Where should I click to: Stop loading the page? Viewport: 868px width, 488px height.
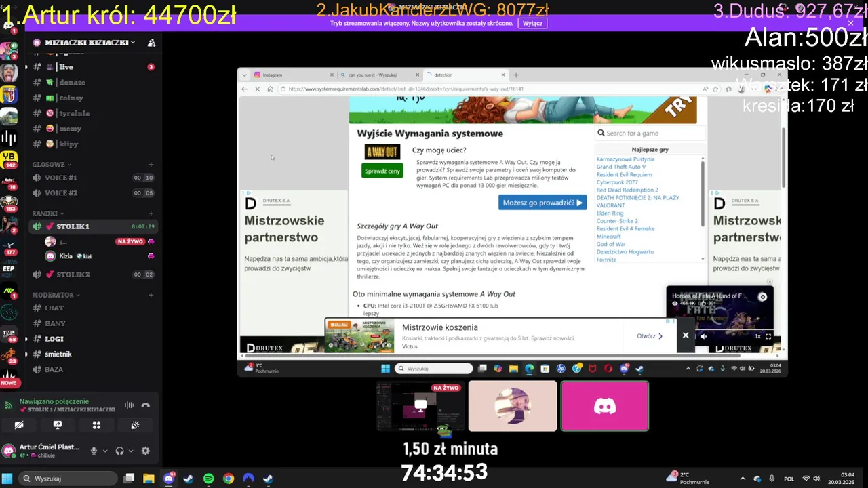(258, 89)
